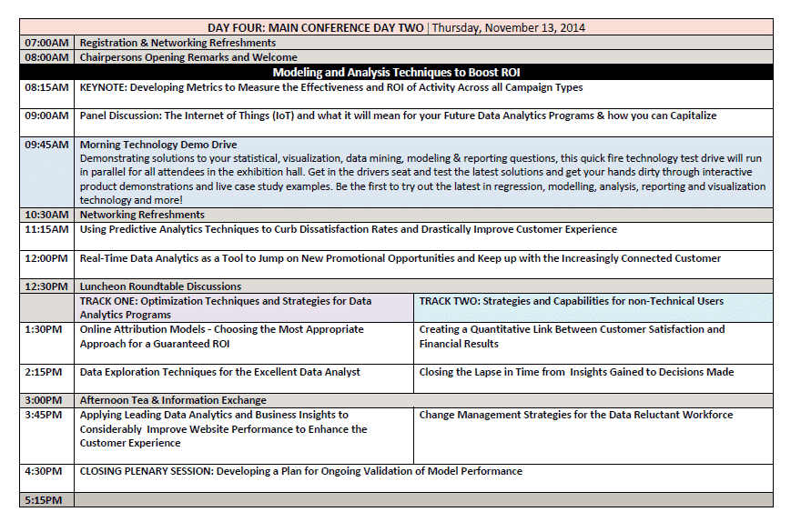Click Data Exploration Techniques session

click(x=219, y=372)
